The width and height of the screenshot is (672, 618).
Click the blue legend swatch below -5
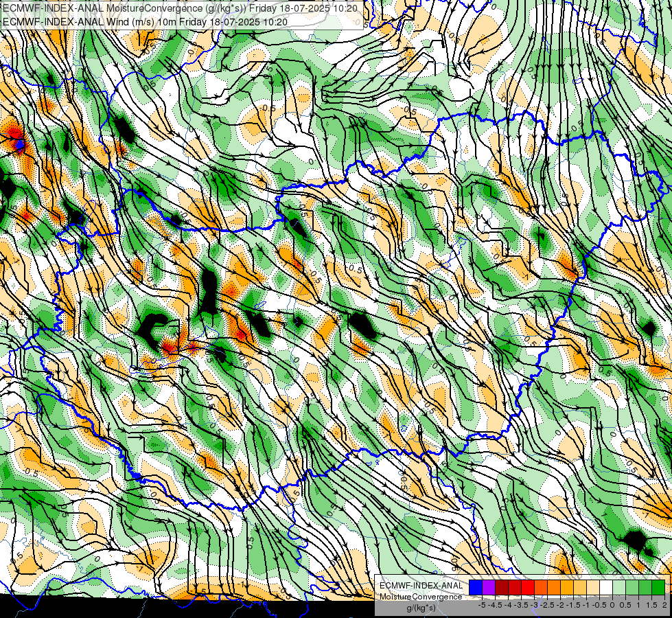pyautogui.click(x=476, y=587)
